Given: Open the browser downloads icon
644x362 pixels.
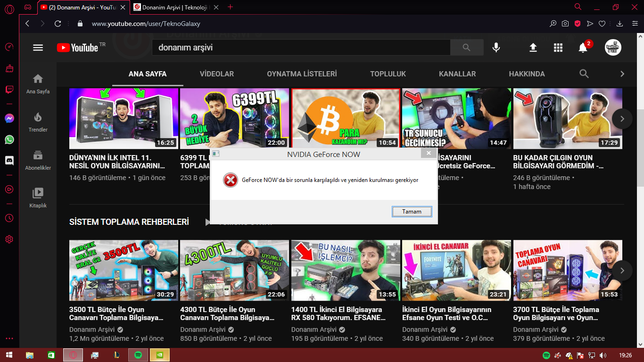Looking at the screenshot, I should point(620,24).
